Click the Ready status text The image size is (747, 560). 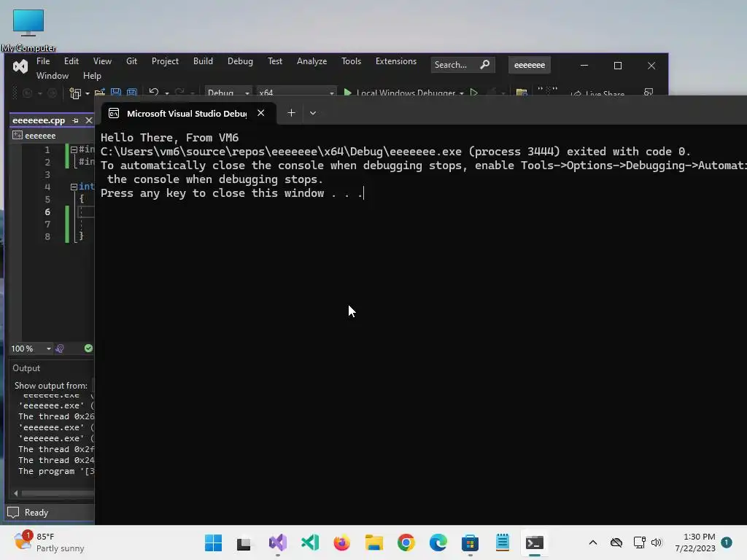coord(36,513)
